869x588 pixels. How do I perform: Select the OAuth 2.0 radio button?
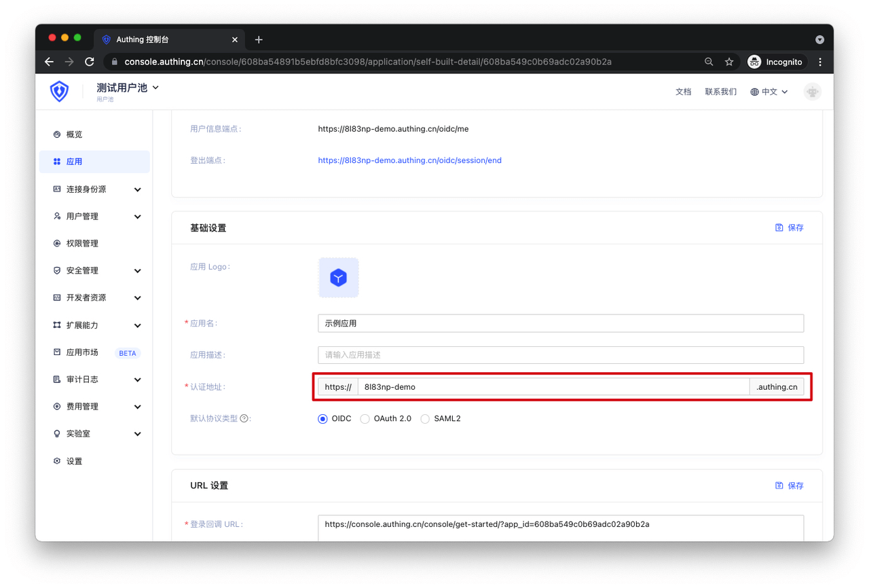365,419
